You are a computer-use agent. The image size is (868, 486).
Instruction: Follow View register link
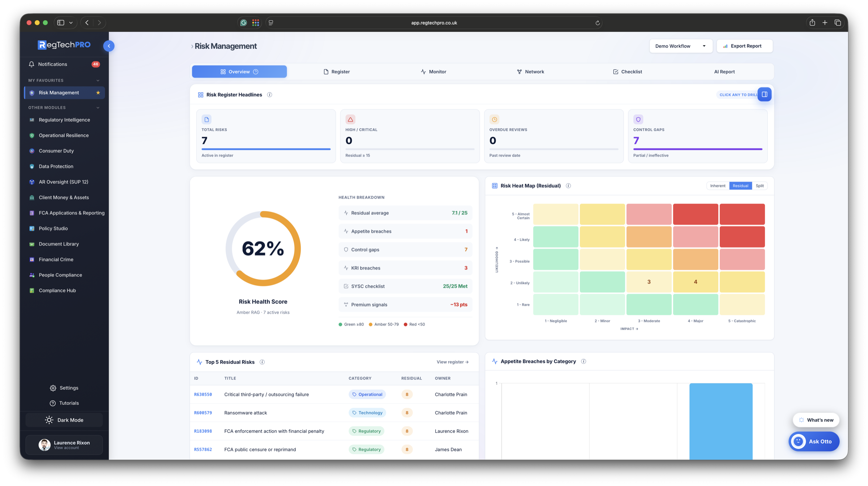point(452,362)
